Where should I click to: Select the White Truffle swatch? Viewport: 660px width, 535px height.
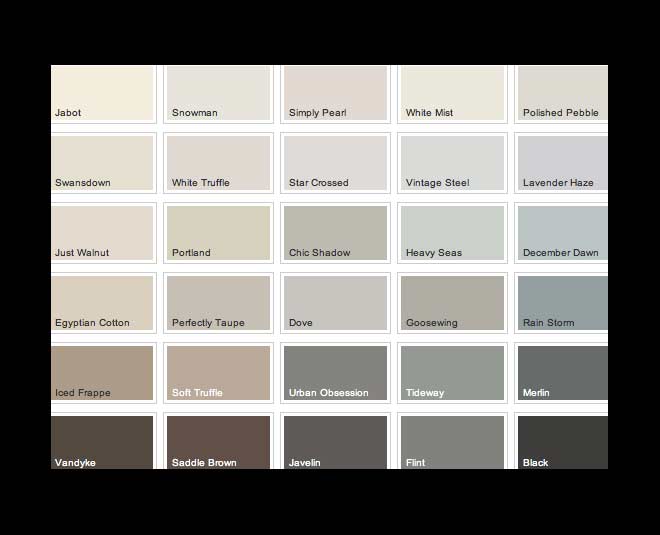coord(218,163)
